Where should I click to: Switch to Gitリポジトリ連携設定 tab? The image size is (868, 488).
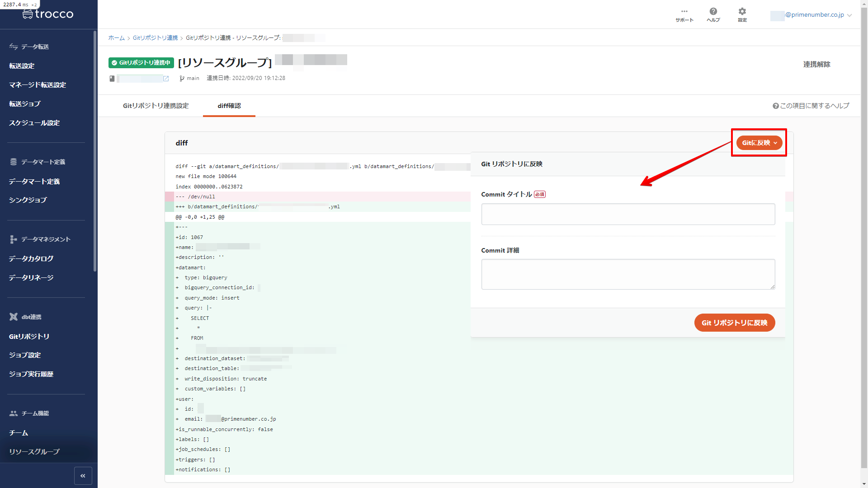point(156,106)
